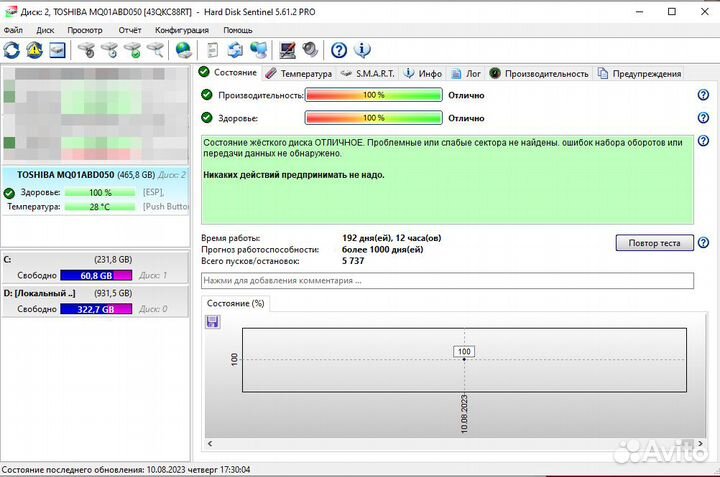Click the Повтор теста button
The width and height of the screenshot is (720, 477).
(x=654, y=243)
